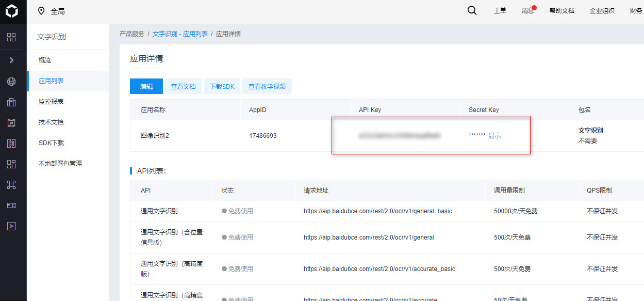Open the search magnifier in top bar
The height and width of the screenshot is (301, 644).
[x=472, y=11]
